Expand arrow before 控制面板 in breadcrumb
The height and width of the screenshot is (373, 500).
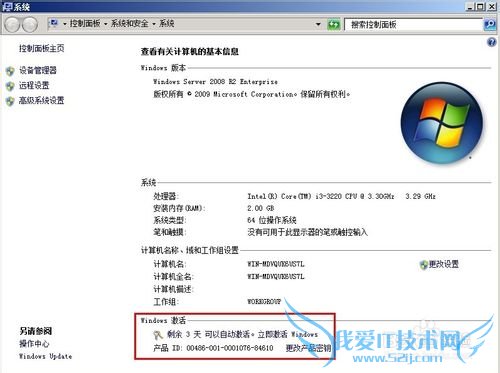click(x=64, y=24)
